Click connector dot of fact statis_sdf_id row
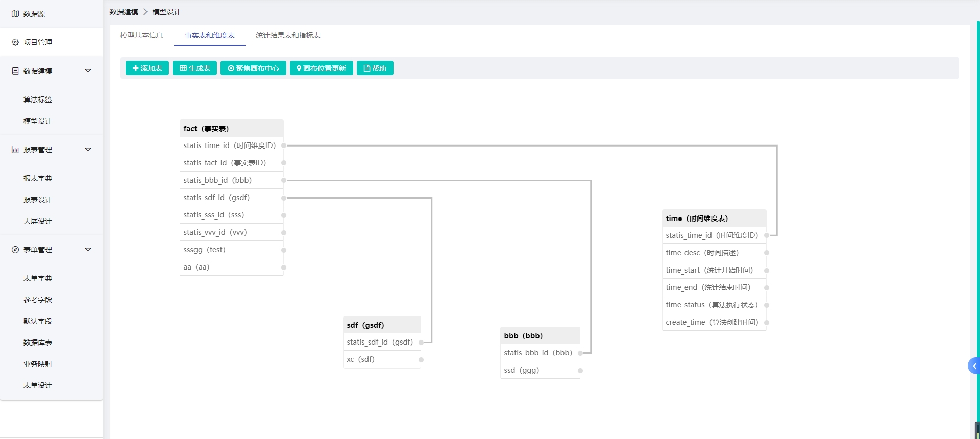Viewport: 980px width, 439px height. point(284,198)
